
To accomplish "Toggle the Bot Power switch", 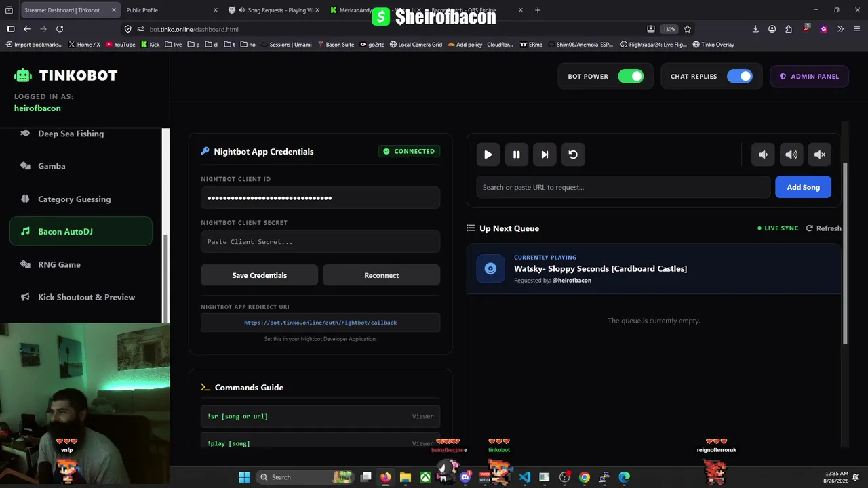I will pyautogui.click(x=631, y=76).
